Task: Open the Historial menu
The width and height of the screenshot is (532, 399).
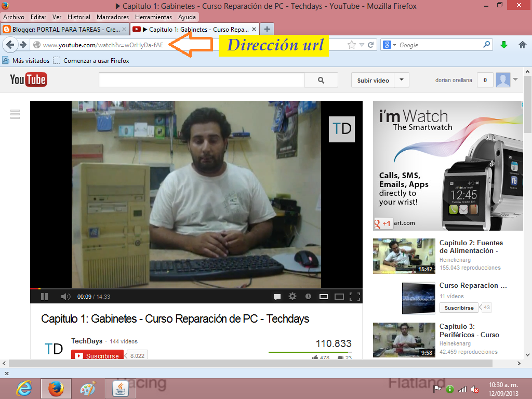Action: tap(79, 17)
